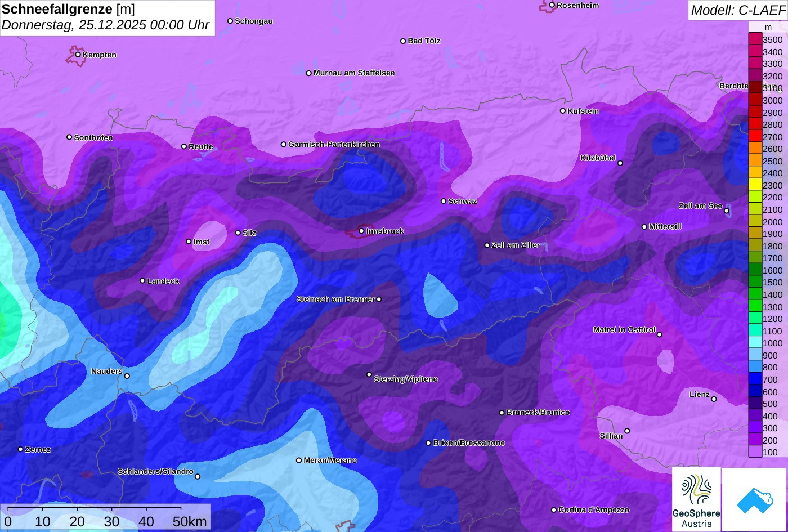Select Murnau am Staffelsee marker
The width and height of the screenshot is (788, 532).
(309, 73)
